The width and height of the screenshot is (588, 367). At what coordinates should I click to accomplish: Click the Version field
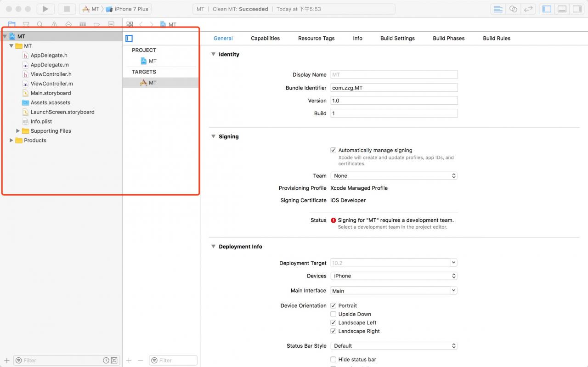click(x=394, y=101)
